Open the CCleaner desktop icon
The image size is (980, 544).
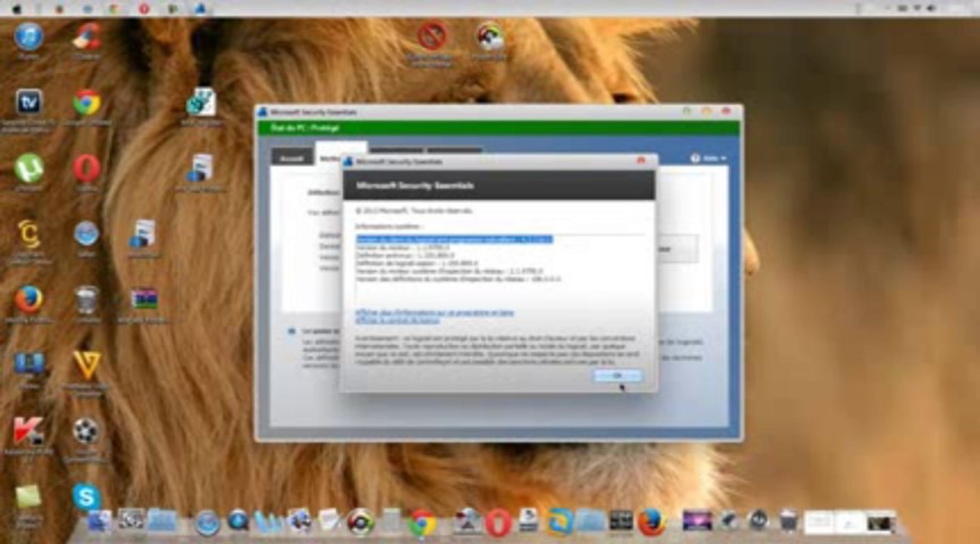(x=87, y=36)
